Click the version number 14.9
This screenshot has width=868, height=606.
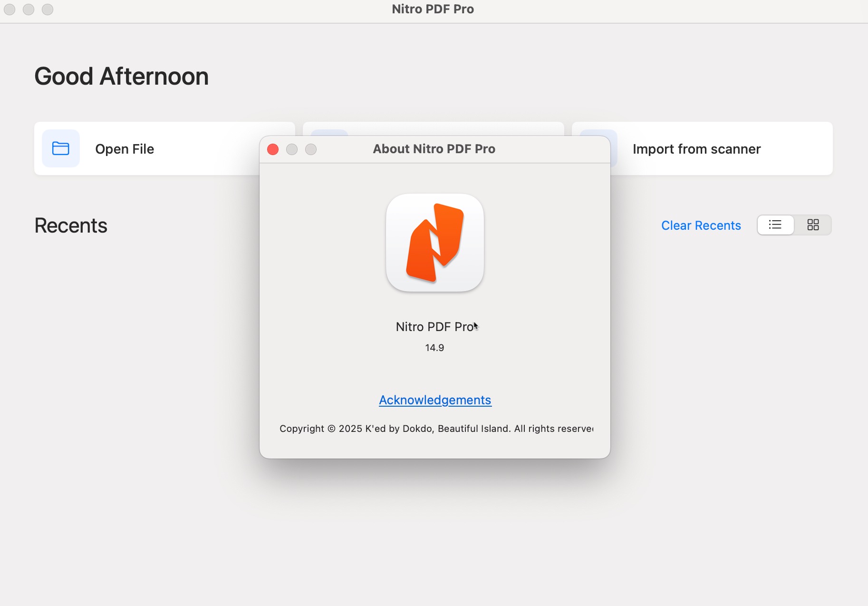tap(434, 348)
